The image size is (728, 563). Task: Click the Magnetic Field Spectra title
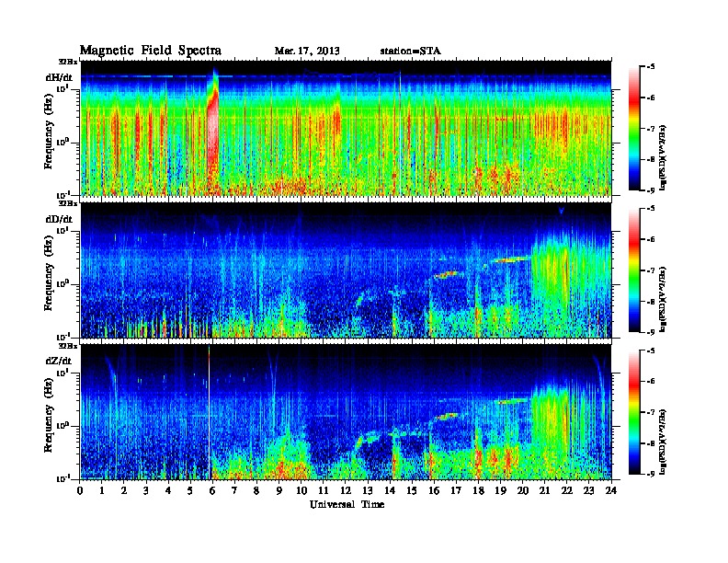(151, 51)
